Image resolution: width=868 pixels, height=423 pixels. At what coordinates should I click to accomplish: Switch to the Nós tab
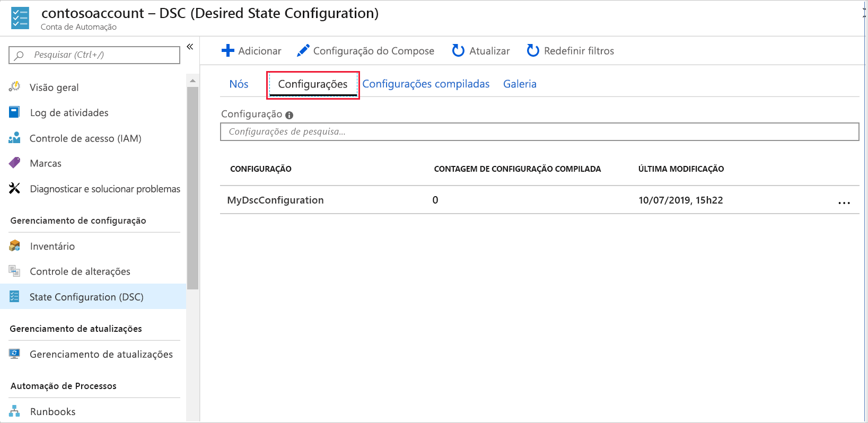[239, 84]
